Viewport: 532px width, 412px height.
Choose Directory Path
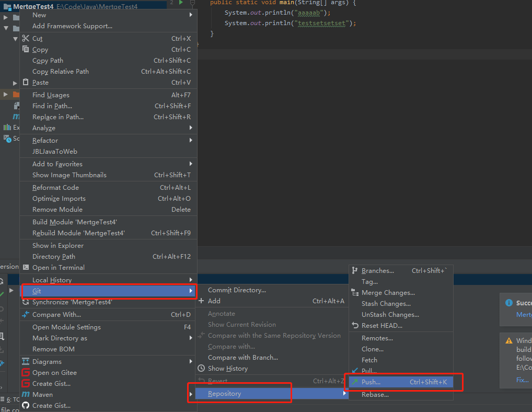[109, 257]
